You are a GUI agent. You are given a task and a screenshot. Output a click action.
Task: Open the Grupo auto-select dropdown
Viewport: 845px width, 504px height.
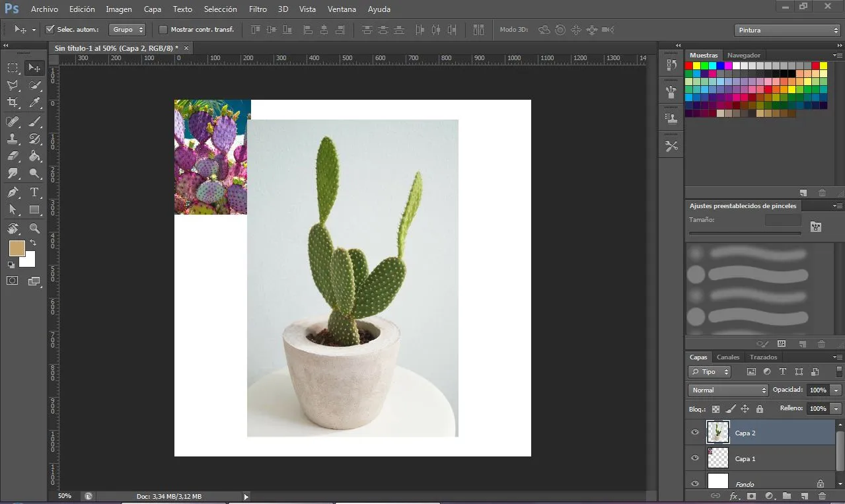128,30
